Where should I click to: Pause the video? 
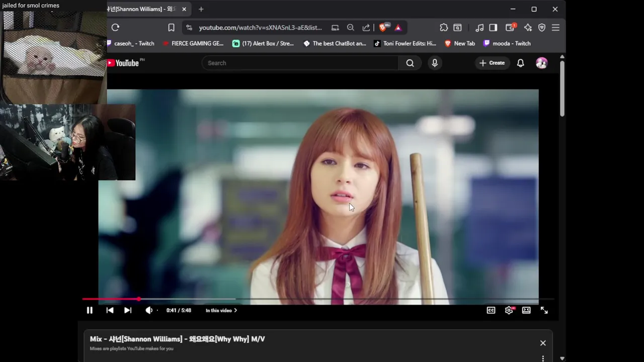90,310
